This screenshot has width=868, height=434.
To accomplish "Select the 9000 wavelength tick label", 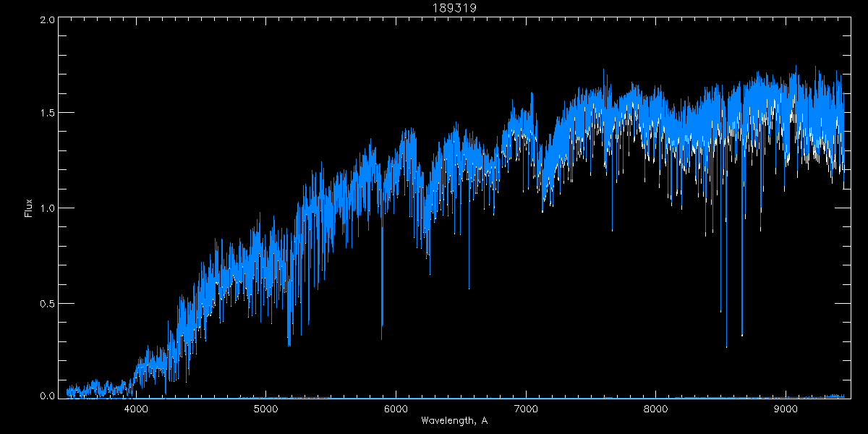I will coord(786,409).
